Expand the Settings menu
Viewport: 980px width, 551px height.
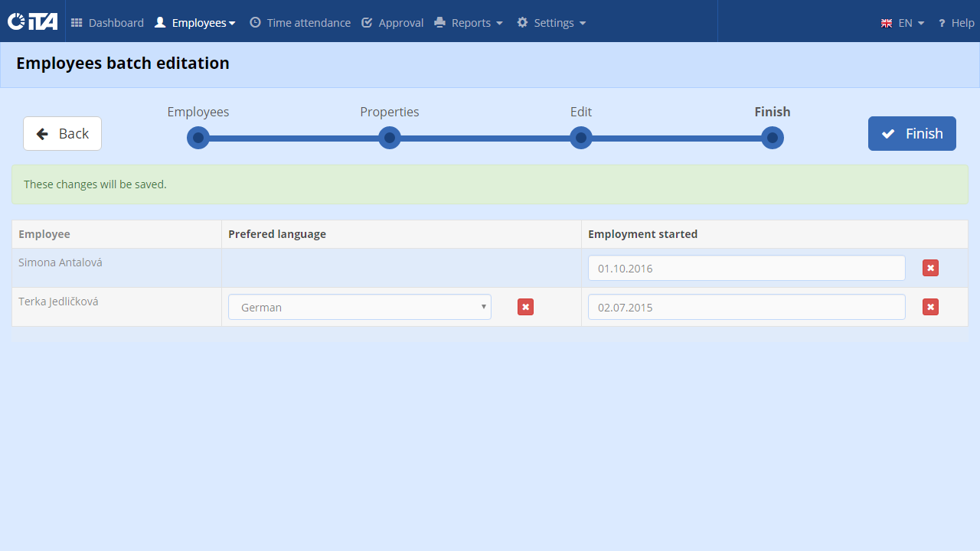pos(551,23)
